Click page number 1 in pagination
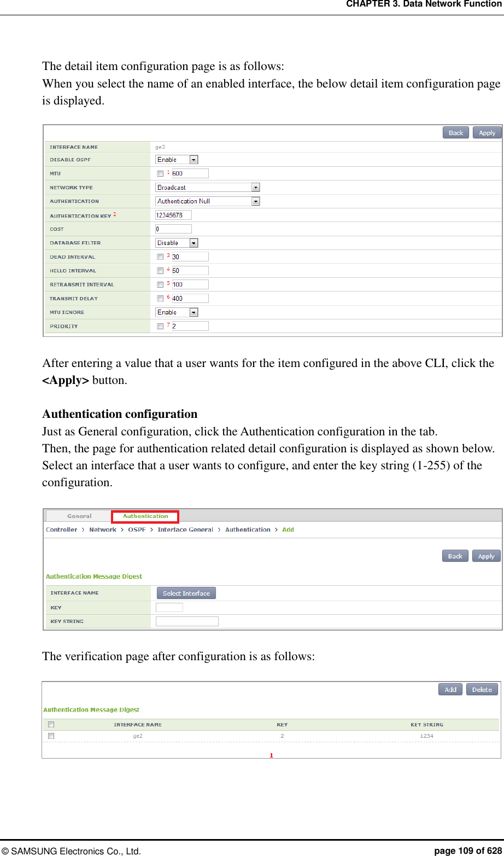The image size is (504, 856). (271, 755)
